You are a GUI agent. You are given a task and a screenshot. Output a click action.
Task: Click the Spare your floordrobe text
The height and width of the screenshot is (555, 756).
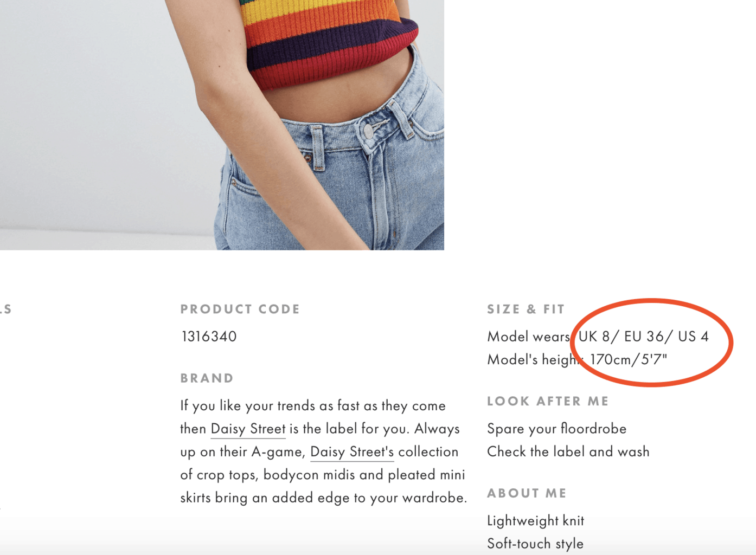pyautogui.click(x=556, y=429)
